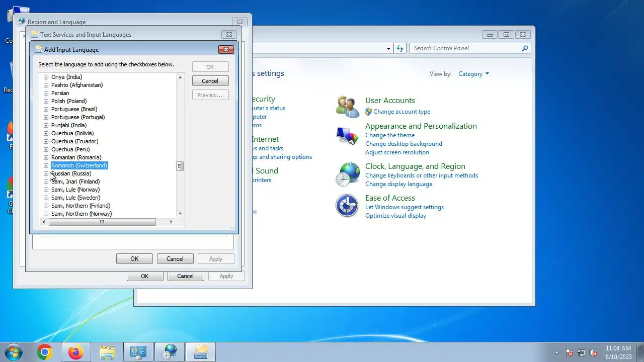The image size is (644, 362).
Task: Launch Firefox from the taskbar
Action: (75, 352)
